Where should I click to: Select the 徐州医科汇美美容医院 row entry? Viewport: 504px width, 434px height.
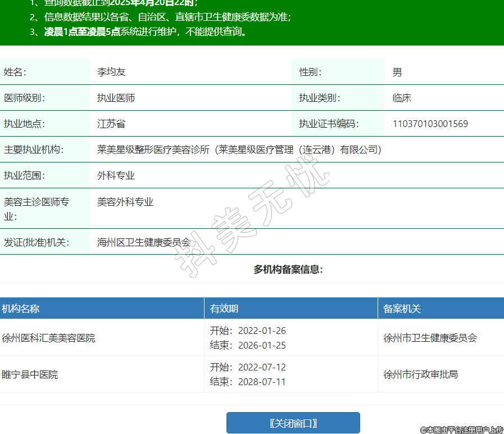click(48, 338)
